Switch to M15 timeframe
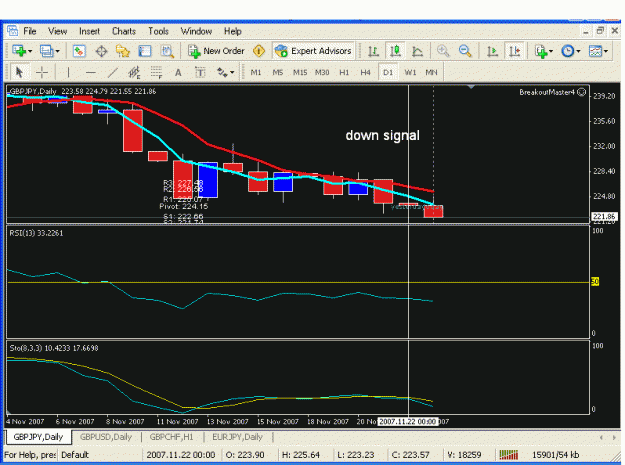The width and height of the screenshot is (625, 465). pos(300,73)
